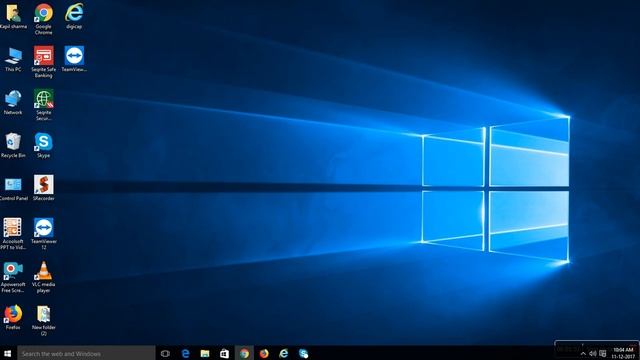640x360 pixels.
Task: Open the Windows Store from the taskbar
Action: (224, 353)
